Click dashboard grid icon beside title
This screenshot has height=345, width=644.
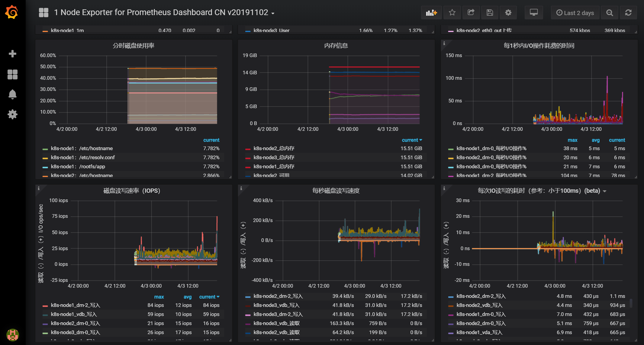(43, 12)
